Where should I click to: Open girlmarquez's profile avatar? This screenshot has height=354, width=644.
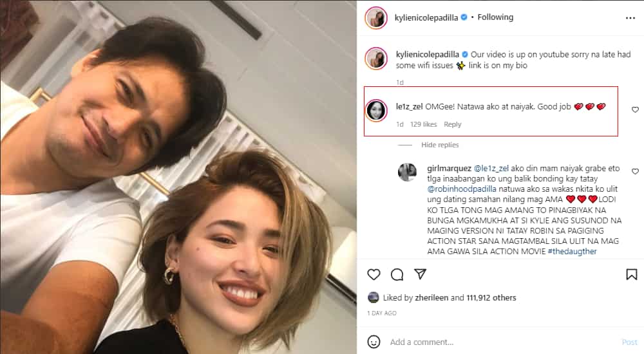[408, 172]
